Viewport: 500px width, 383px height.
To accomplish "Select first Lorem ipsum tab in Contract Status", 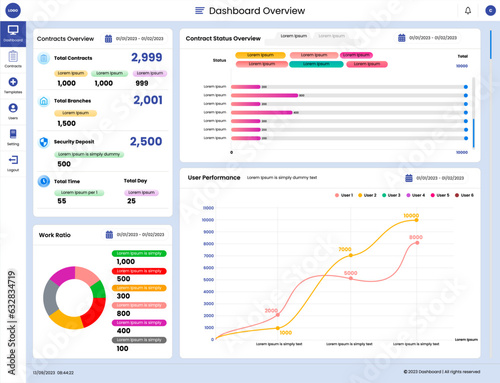I will 293,36.
